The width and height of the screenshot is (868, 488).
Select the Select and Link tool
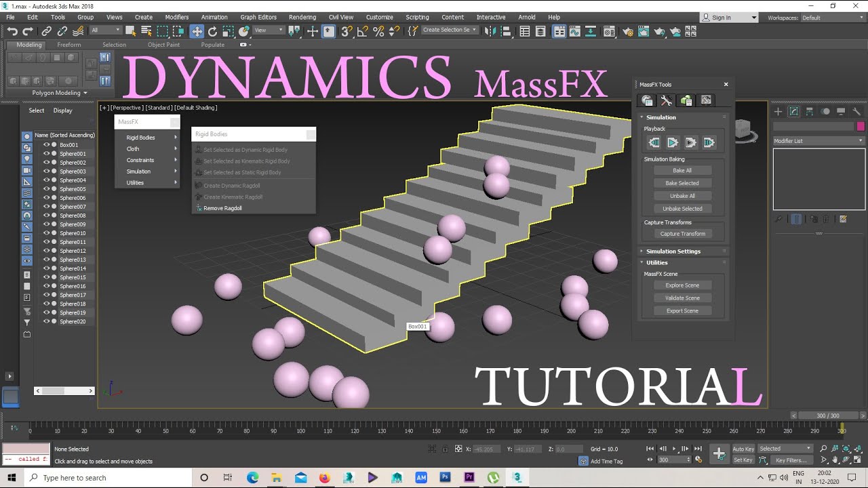tap(46, 31)
